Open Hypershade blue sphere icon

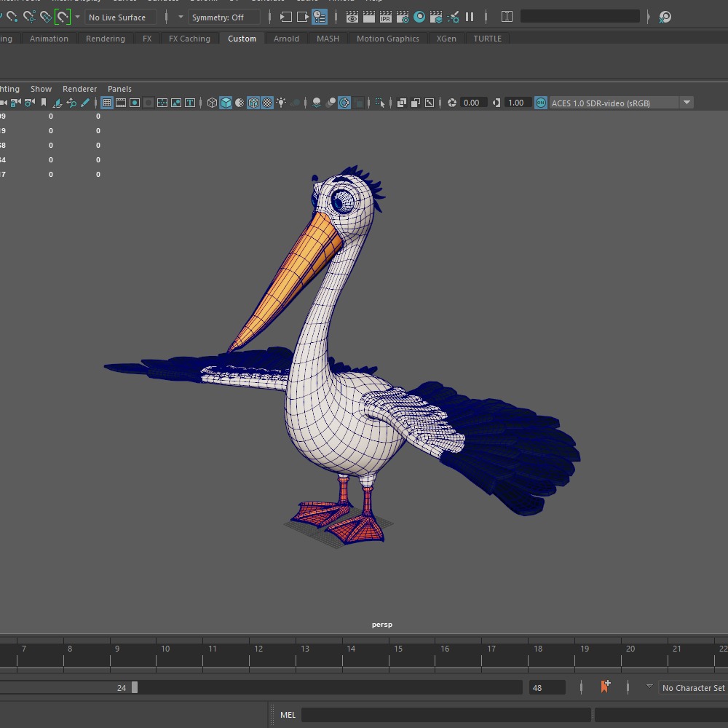[x=419, y=17]
